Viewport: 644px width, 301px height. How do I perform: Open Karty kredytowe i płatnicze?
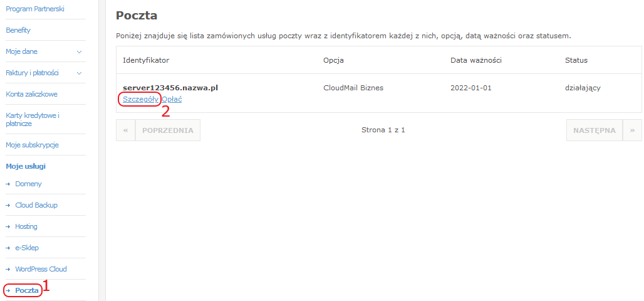[x=33, y=119]
